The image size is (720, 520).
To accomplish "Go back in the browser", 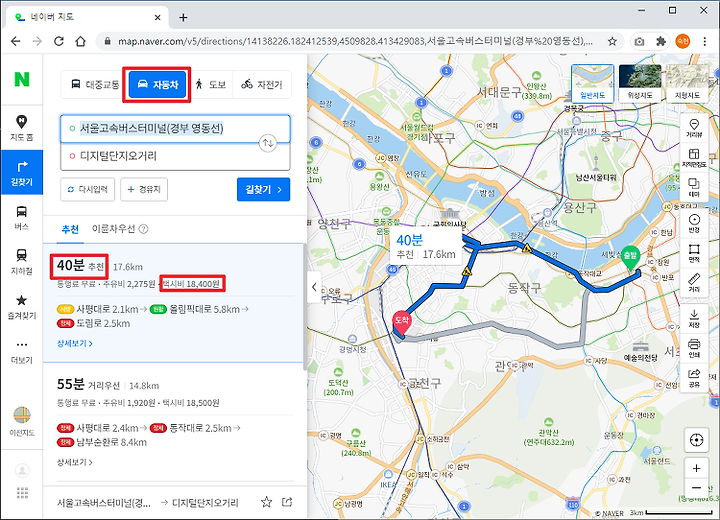I will 16,41.
